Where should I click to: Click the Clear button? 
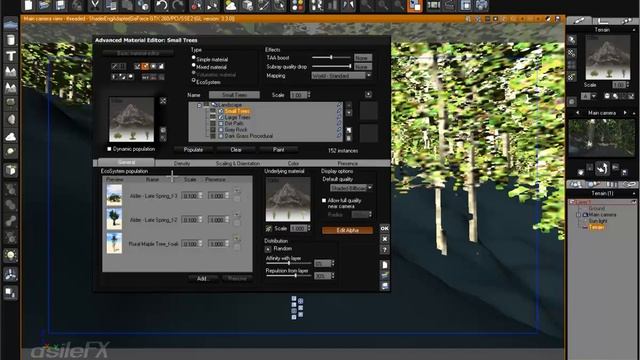(x=236, y=150)
